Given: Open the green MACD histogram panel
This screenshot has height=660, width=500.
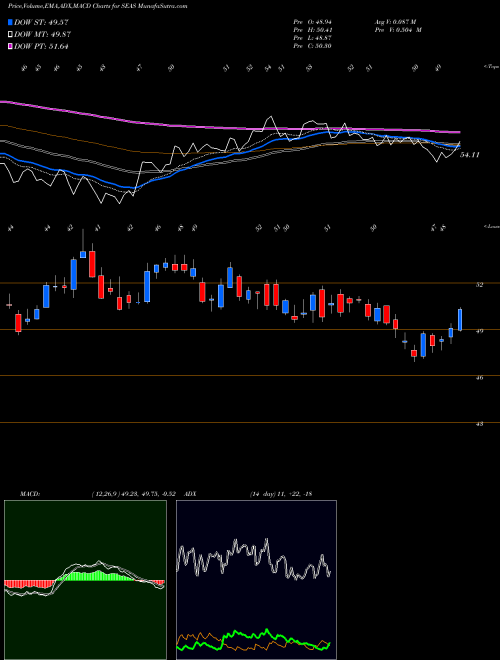Looking at the screenshot, I should (x=85, y=580).
